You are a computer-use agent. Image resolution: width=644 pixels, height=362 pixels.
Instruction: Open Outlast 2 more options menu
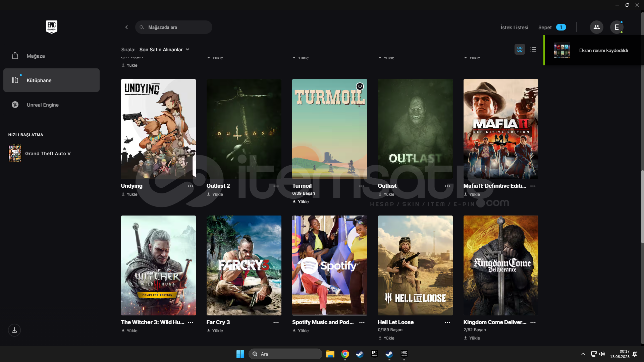click(276, 186)
